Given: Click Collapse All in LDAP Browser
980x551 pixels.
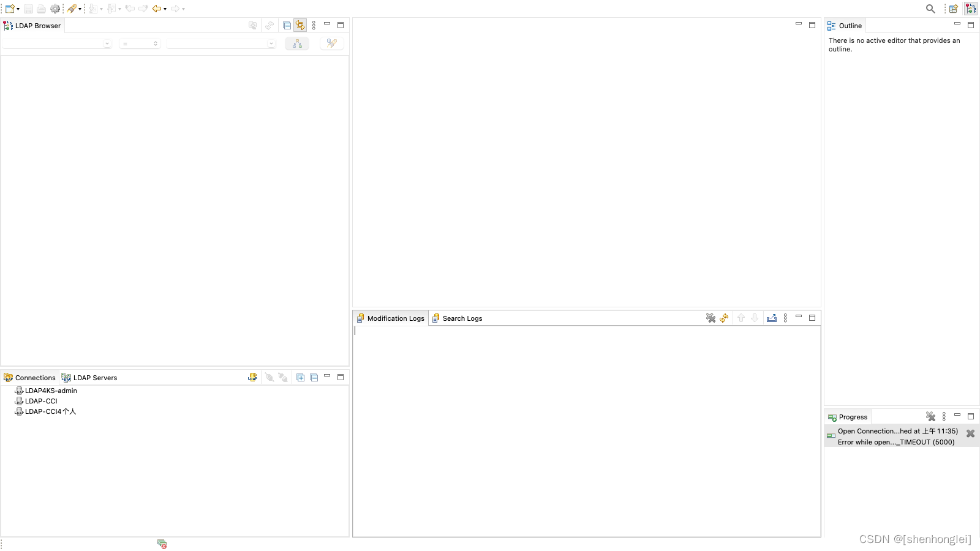Looking at the screenshot, I should [x=287, y=26].
